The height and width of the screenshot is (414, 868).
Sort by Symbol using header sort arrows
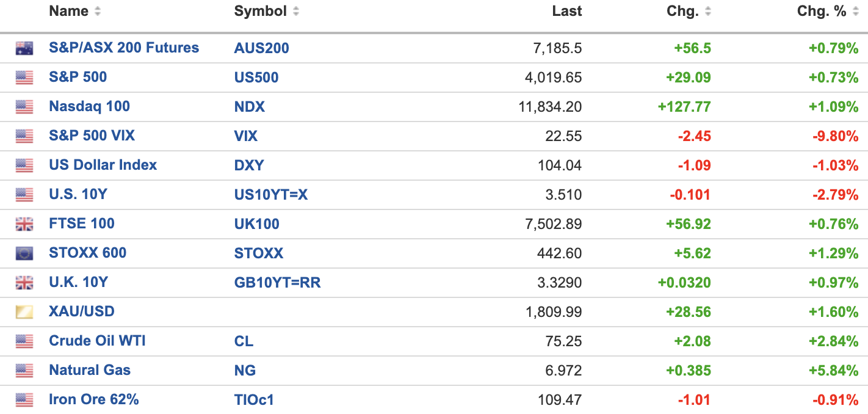coord(296,12)
